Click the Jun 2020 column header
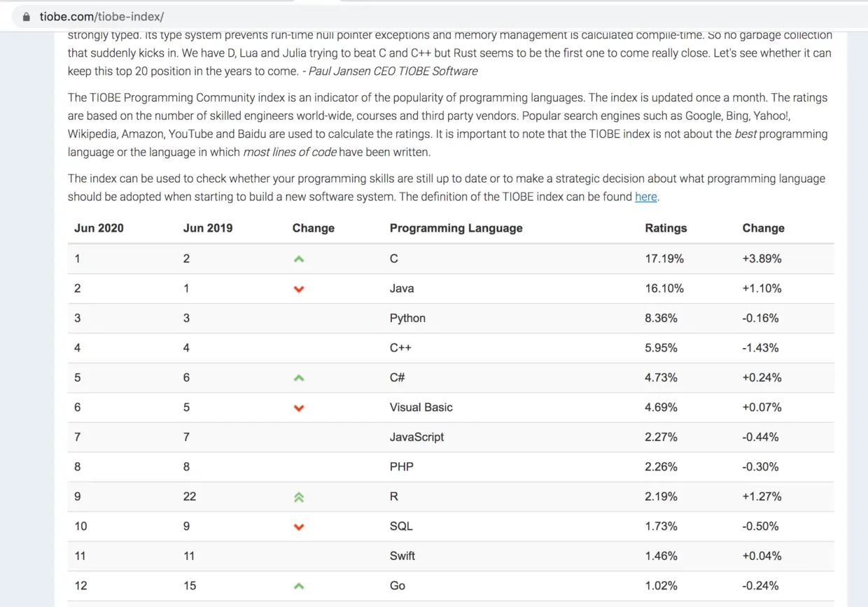 pos(99,228)
